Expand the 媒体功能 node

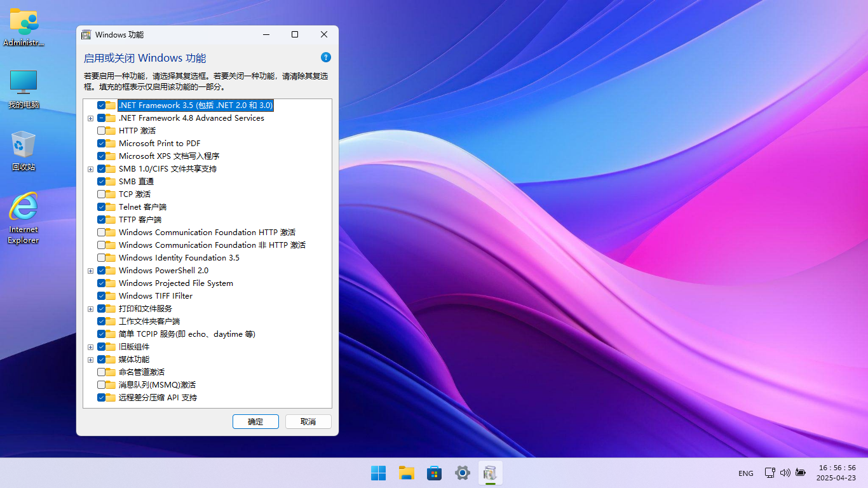90,360
